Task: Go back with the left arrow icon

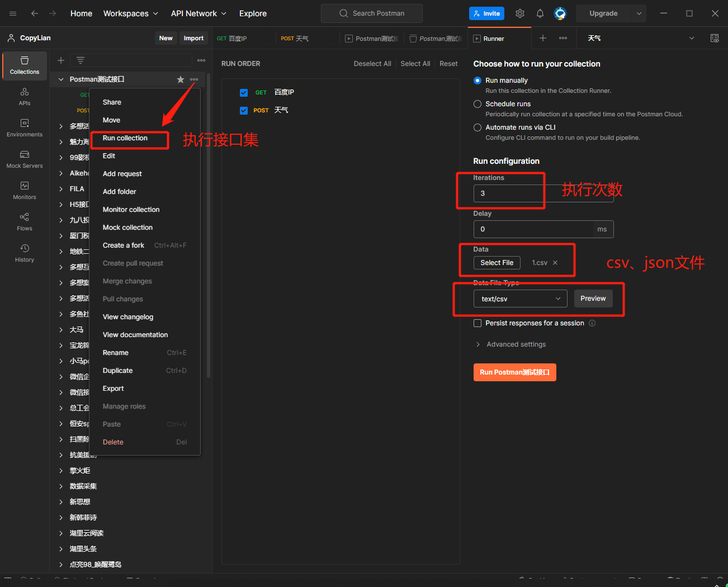Action: pyautogui.click(x=35, y=13)
